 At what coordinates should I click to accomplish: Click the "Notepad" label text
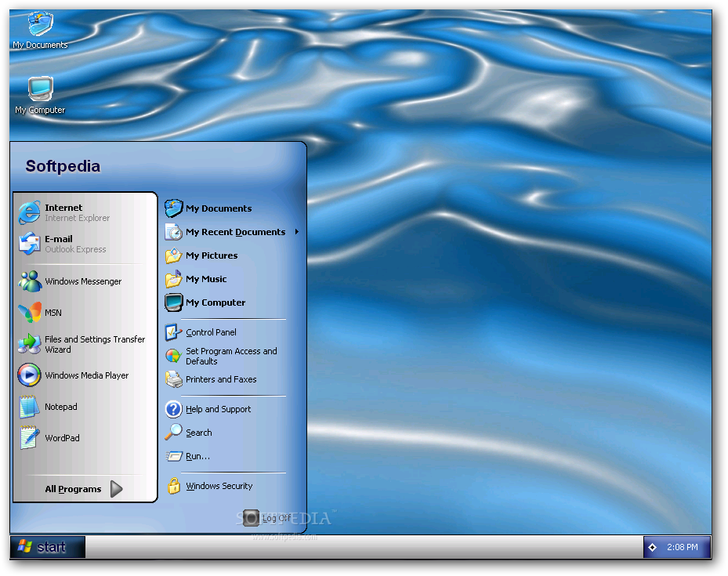61,407
